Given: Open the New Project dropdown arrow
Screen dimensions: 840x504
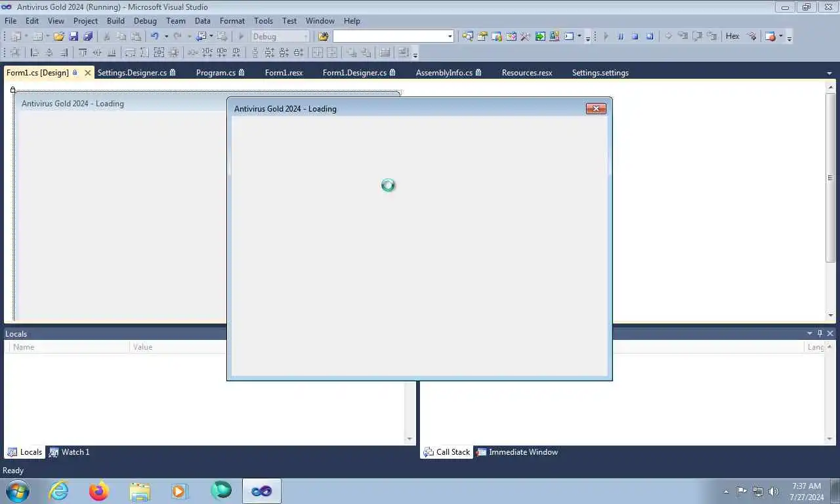Looking at the screenshot, I should tap(26, 36).
